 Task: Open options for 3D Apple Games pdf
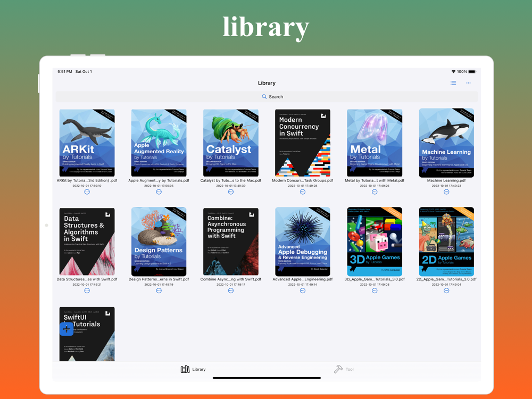pos(375,291)
